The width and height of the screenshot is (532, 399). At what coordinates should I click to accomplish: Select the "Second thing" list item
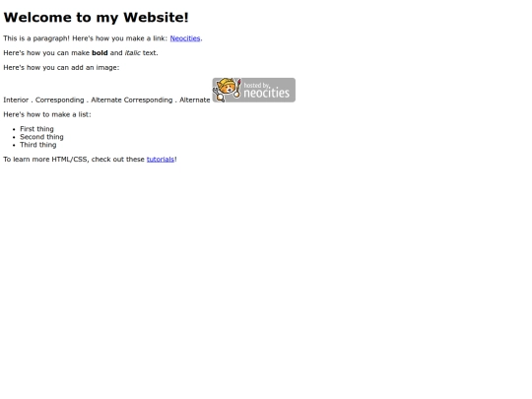point(41,137)
